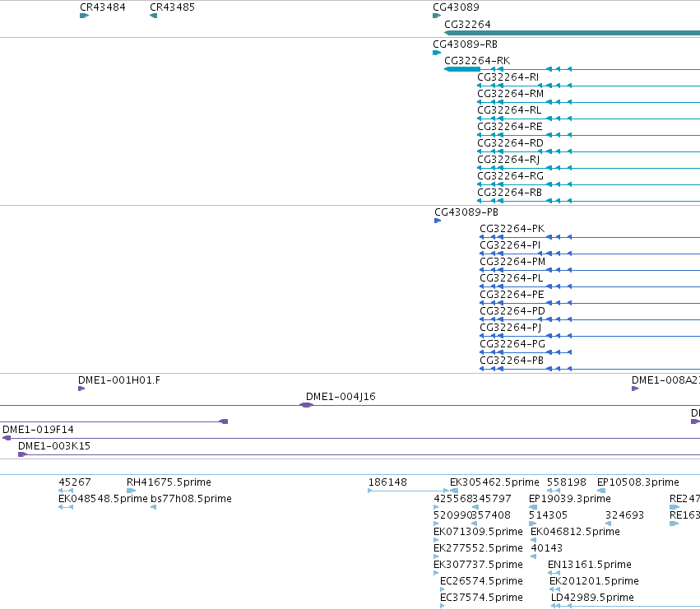This screenshot has height=610, width=700.
Task: Click the EK307737.5prime EST label
Action: point(478,565)
